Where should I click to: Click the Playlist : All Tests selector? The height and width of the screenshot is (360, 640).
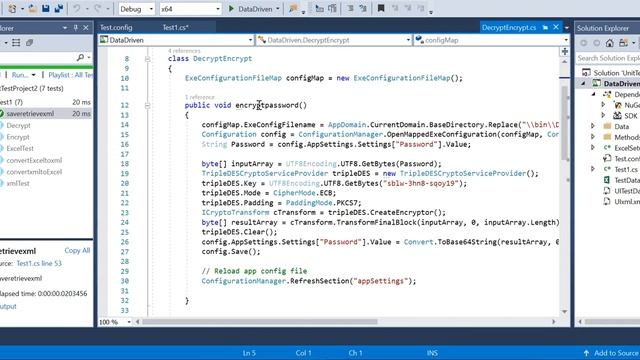coord(70,75)
